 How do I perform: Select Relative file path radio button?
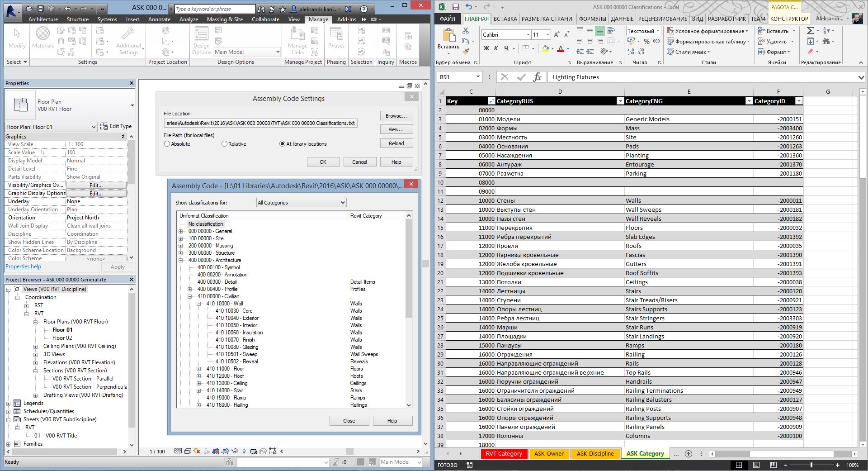[224, 144]
